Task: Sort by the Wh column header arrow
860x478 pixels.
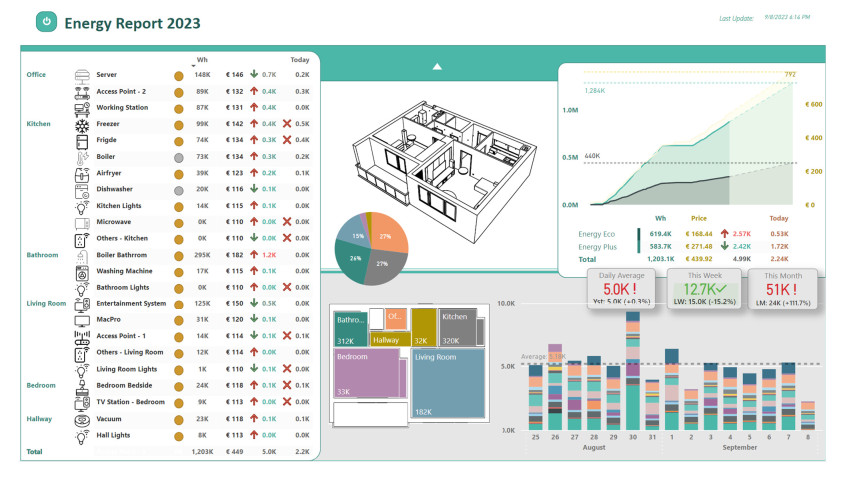Action: tap(193, 66)
